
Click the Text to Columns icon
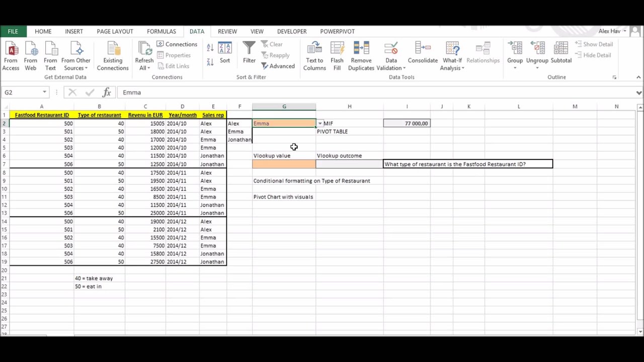tap(314, 56)
